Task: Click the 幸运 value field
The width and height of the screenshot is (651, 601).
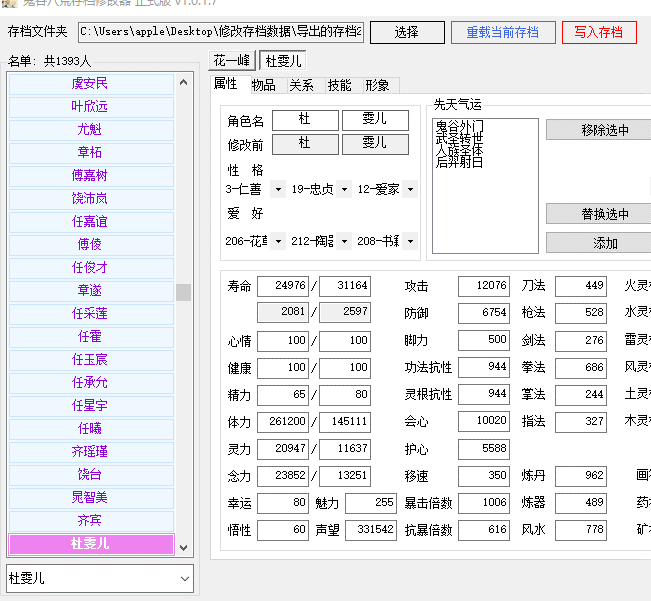Action: point(283,503)
